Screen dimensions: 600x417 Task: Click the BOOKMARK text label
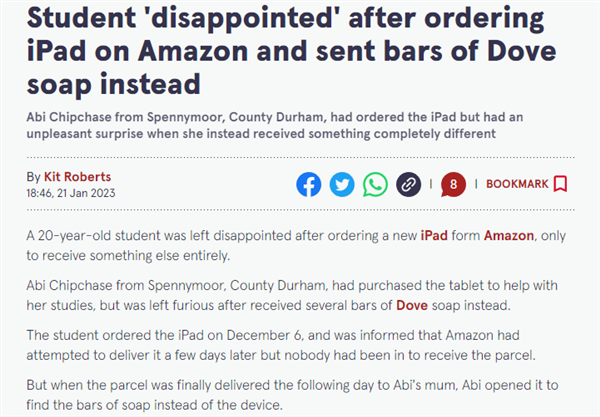click(517, 184)
